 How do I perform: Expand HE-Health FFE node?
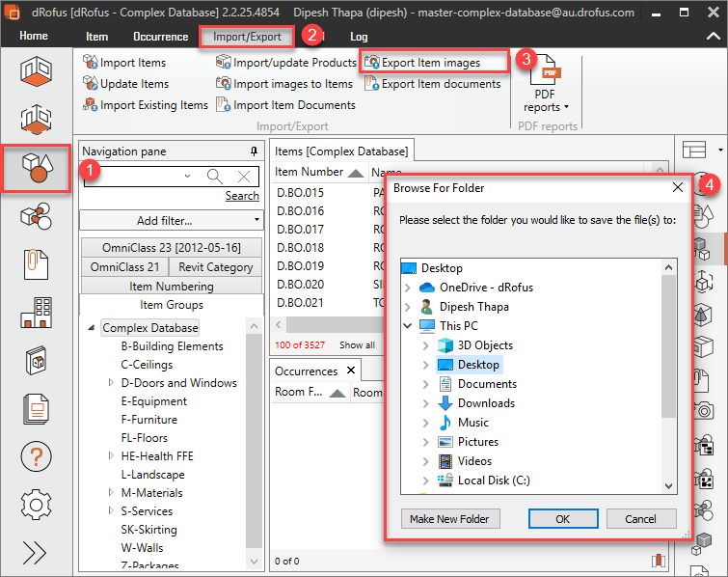pos(111,455)
